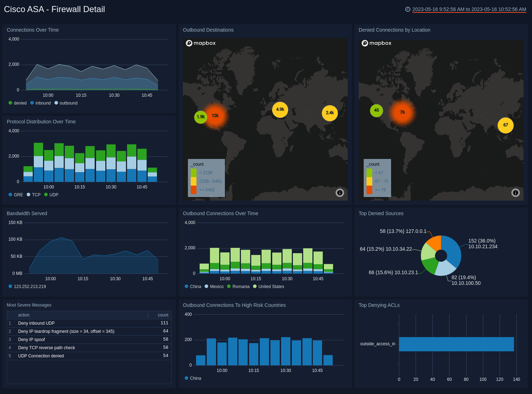This screenshot has height=394, width=532.
Task: Click the 12k cluster marker over North America
Action: point(215,115)
